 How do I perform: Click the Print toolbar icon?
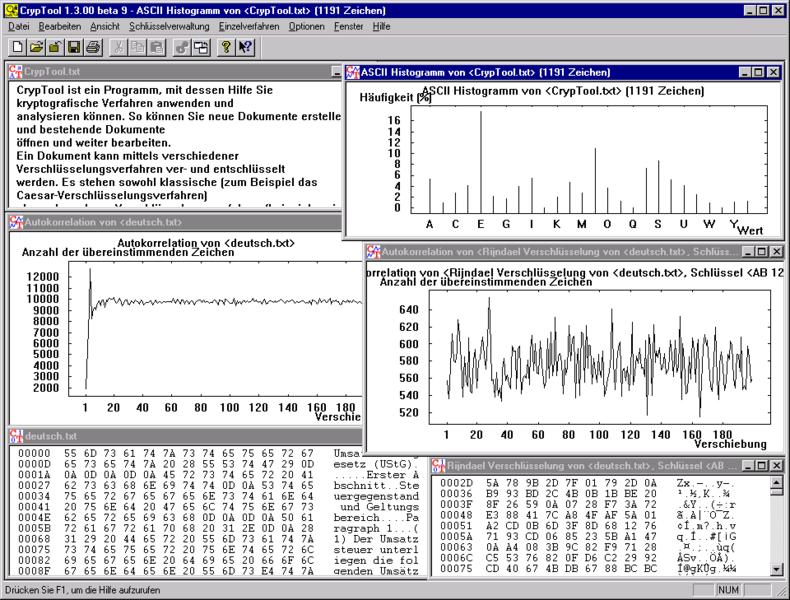[x=92, y=47]
